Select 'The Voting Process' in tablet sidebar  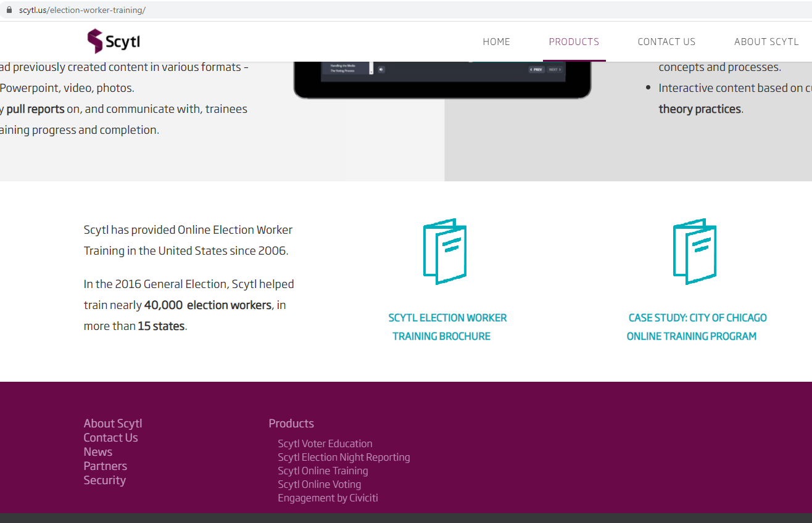[342, 71]
